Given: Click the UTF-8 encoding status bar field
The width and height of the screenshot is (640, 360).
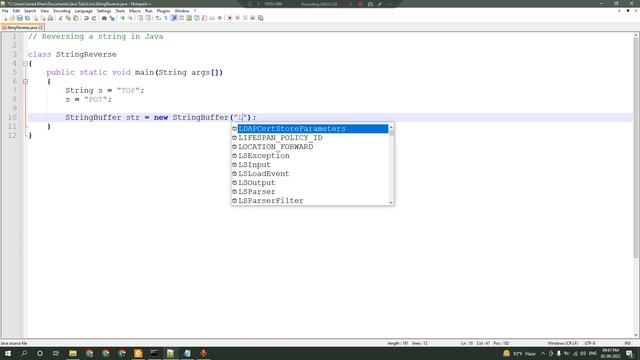Looking at the screenshot, I should point(590,343).
